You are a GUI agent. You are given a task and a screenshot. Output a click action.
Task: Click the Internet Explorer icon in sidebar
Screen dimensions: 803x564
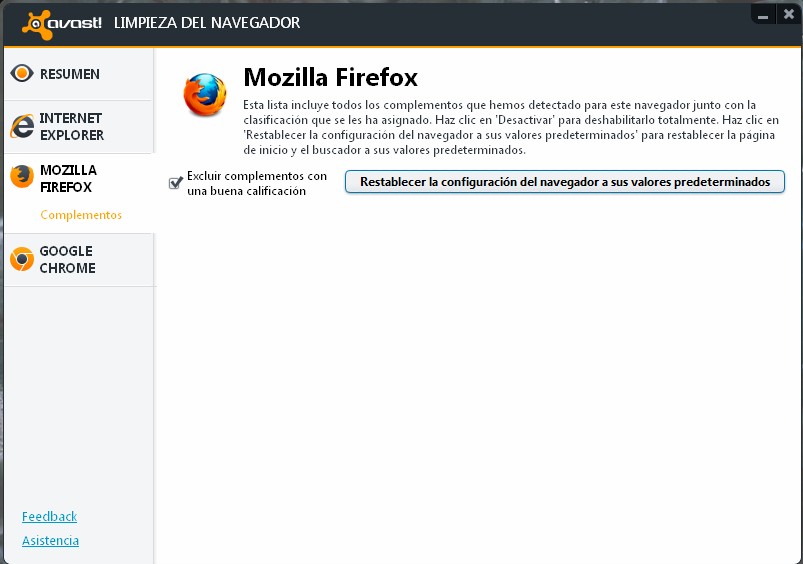[22, 126]
